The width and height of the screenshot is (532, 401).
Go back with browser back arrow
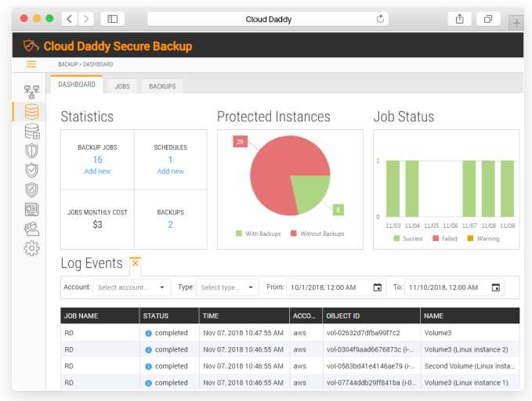70,19
